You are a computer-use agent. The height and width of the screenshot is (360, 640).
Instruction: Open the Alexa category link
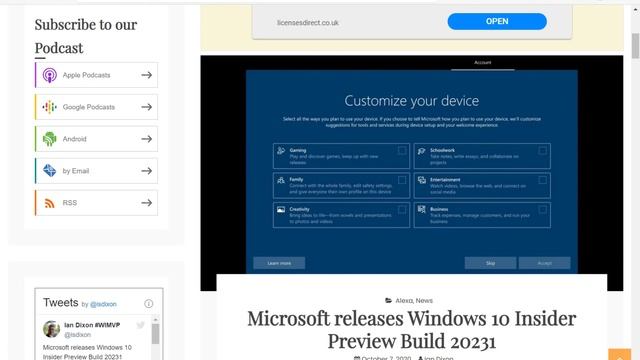pyautogui.click(x=404, y=300)
